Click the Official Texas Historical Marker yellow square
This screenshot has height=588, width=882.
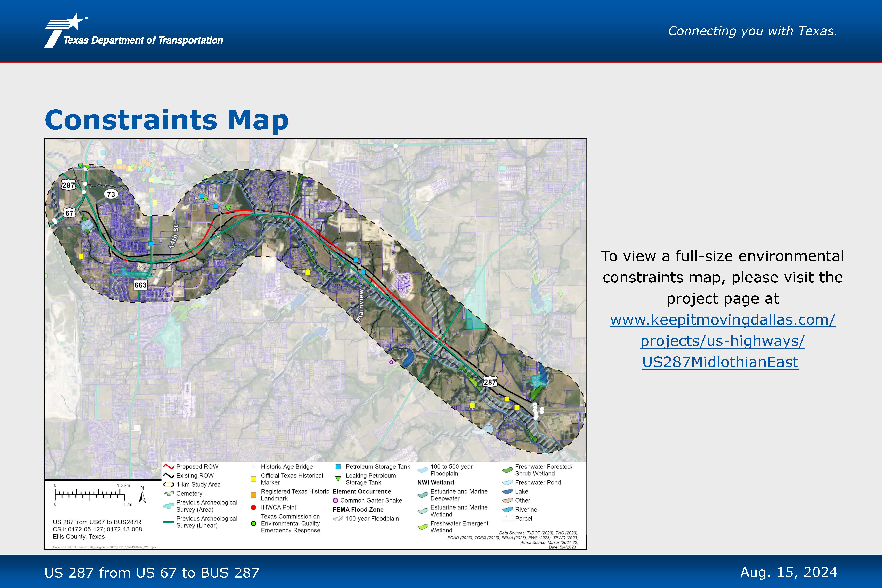point(253,479)
